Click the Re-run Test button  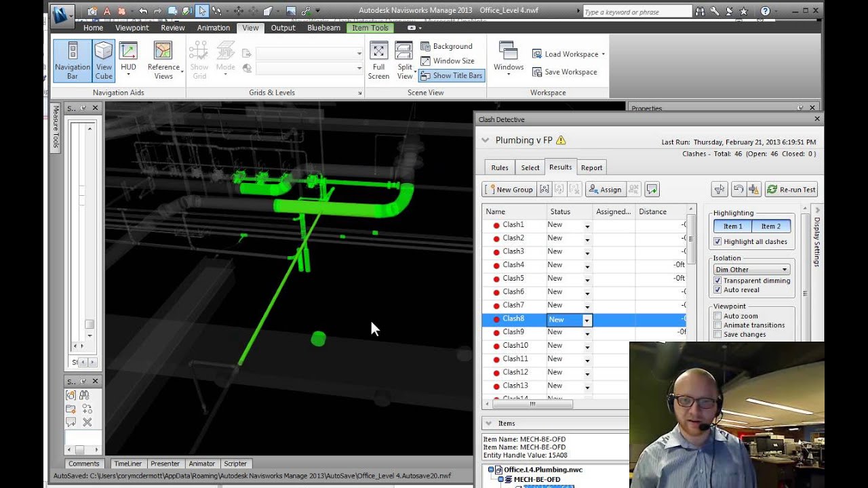click(791, 190)
